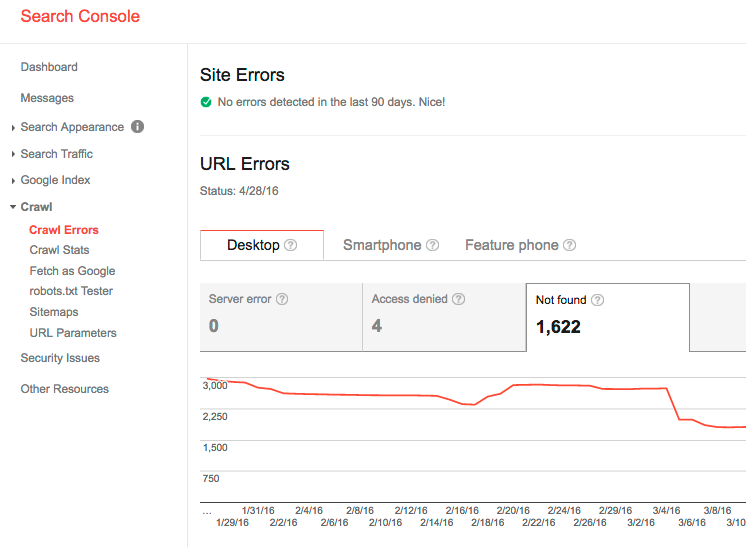Collapse the Crawl section arrow
The height and width of the screenshot is (547, 746).
(x=13, y=207)
